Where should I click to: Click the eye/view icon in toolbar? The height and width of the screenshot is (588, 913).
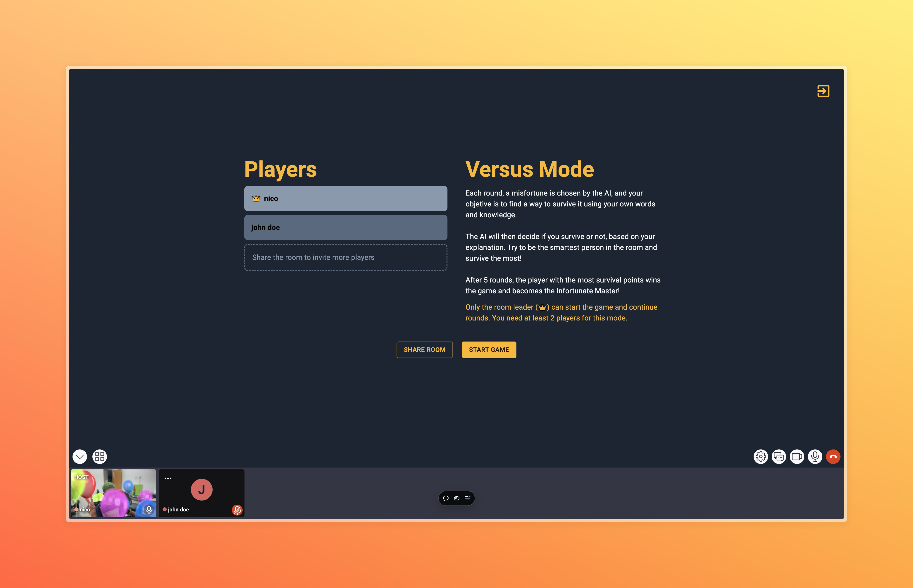coord(456,498)
